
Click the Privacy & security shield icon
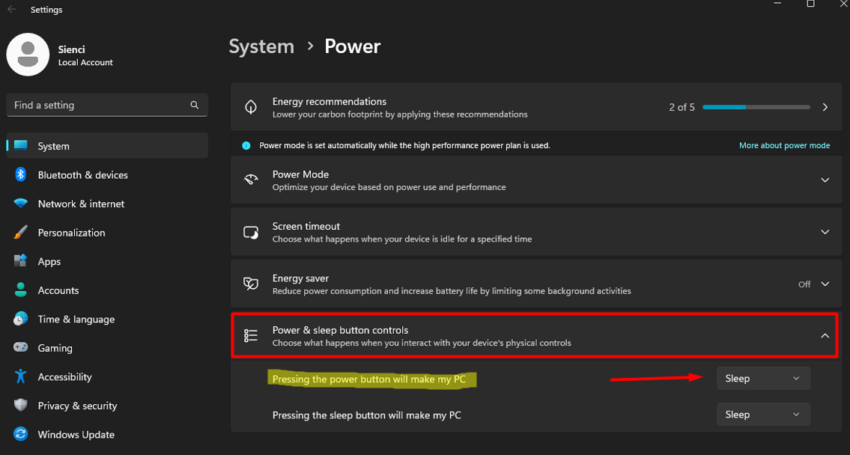[x=20, y=406]
